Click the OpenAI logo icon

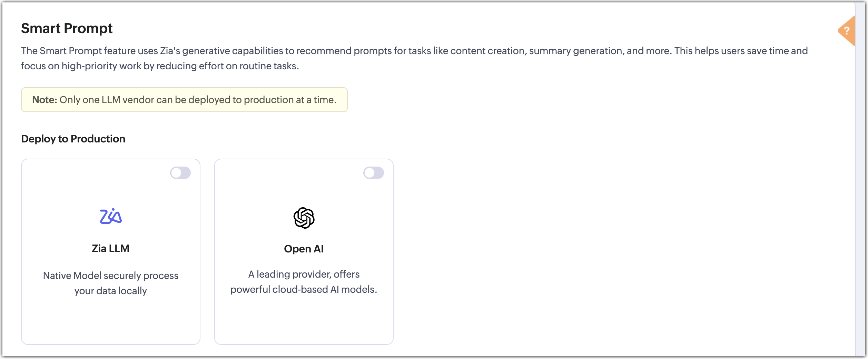304,218
